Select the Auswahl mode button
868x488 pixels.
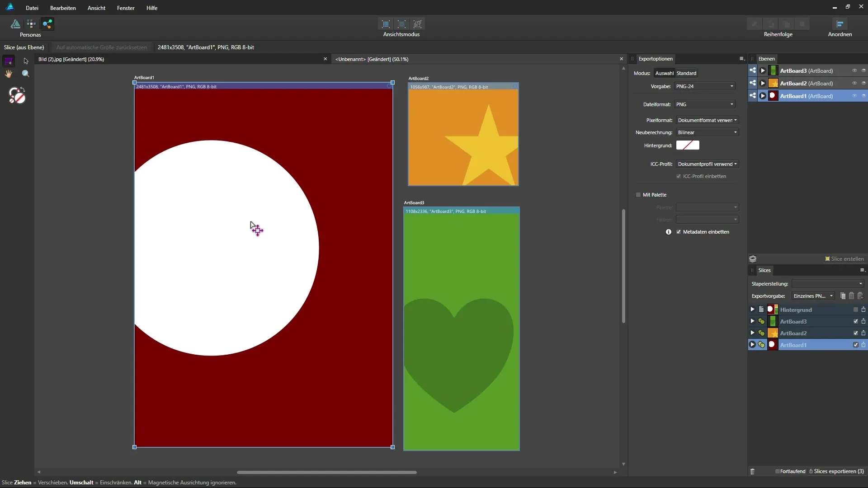664,73
